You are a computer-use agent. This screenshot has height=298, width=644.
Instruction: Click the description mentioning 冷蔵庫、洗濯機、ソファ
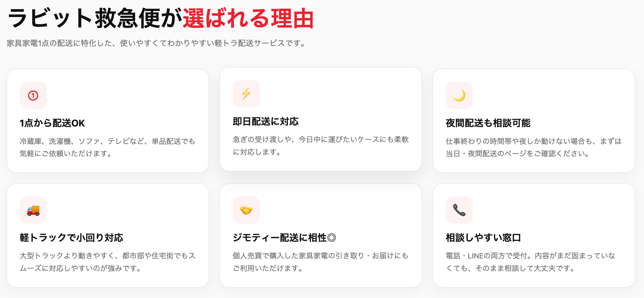pyautogui.click(x=108, y=147)
